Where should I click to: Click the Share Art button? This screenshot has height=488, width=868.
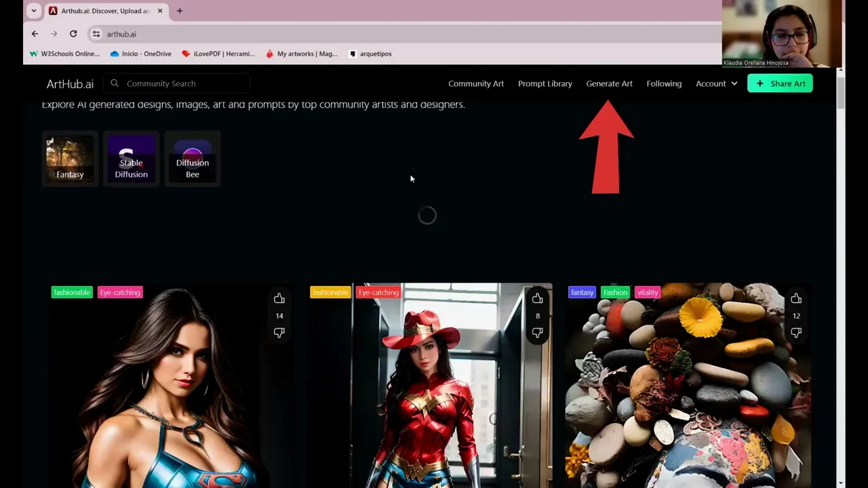click(780, 83)
